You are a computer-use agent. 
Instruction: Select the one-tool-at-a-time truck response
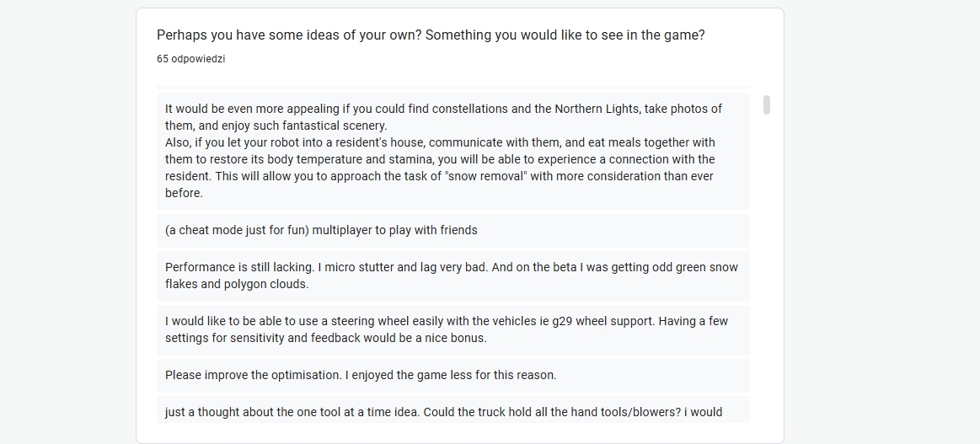[453, 410]
